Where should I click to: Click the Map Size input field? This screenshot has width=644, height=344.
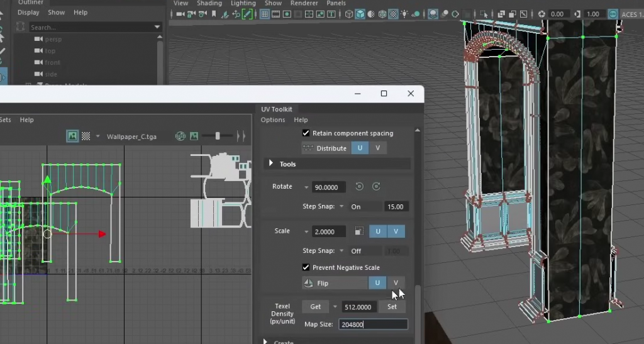(373, 325)
